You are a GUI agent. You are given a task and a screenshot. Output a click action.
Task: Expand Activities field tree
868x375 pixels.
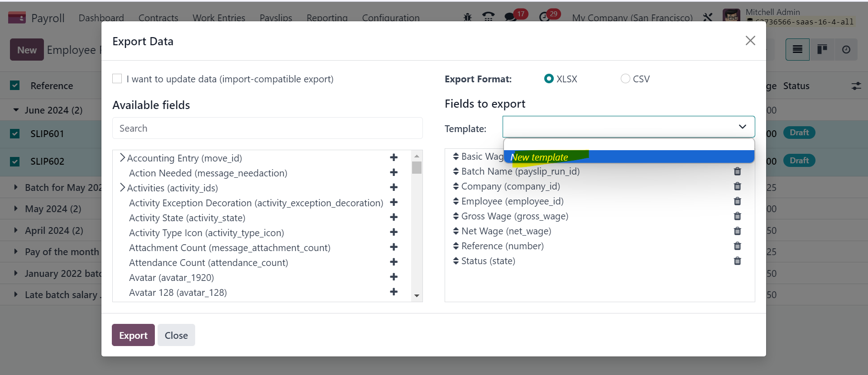(x=122, y=187)
